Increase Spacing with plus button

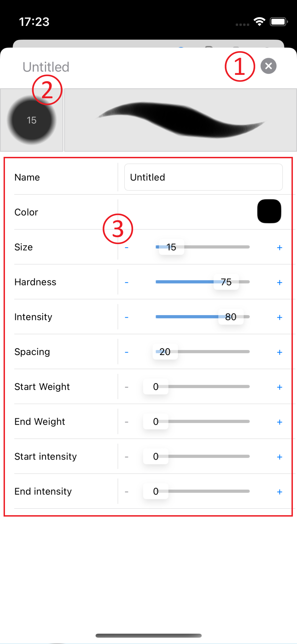pos(279,353)
